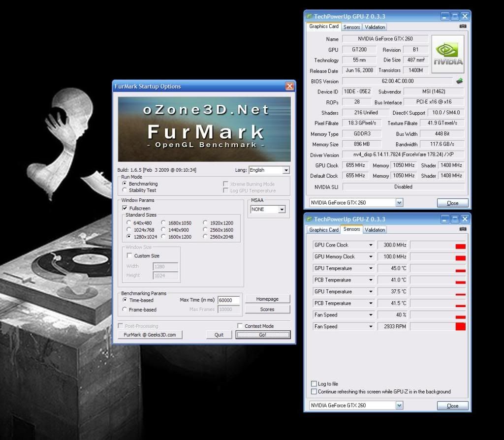The image size is (504, 440).
Task: Enable Contest Mode checkbox
Action: pyautogui.click(x=240, y=326)
